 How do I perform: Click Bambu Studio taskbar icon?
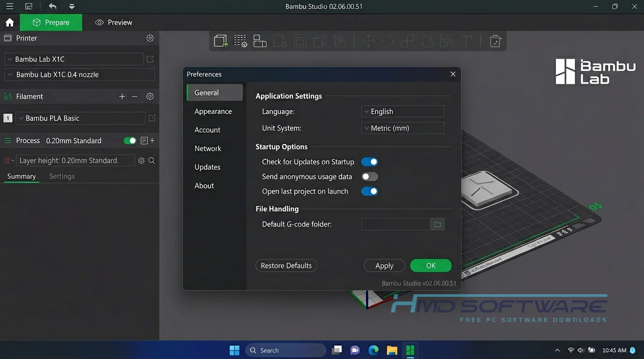point(410,350)
